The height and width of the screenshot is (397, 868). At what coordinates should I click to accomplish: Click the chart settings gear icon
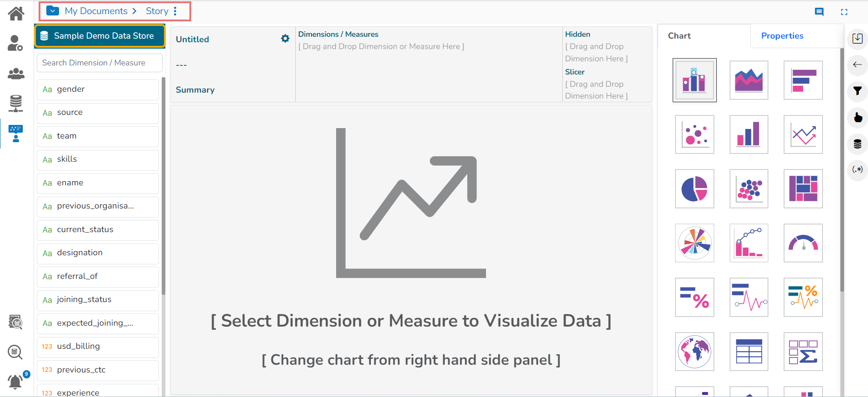pos(285,39)
